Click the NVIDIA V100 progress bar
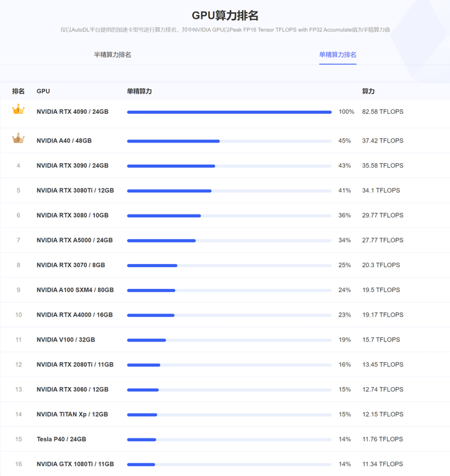The height and width of the screenshot is (476, 450). click(x=229, y=340)
